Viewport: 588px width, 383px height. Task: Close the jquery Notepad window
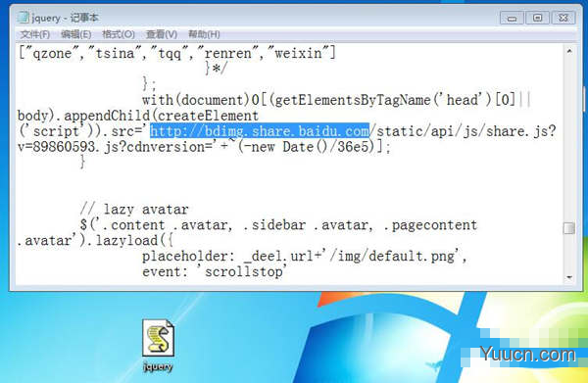563,18
